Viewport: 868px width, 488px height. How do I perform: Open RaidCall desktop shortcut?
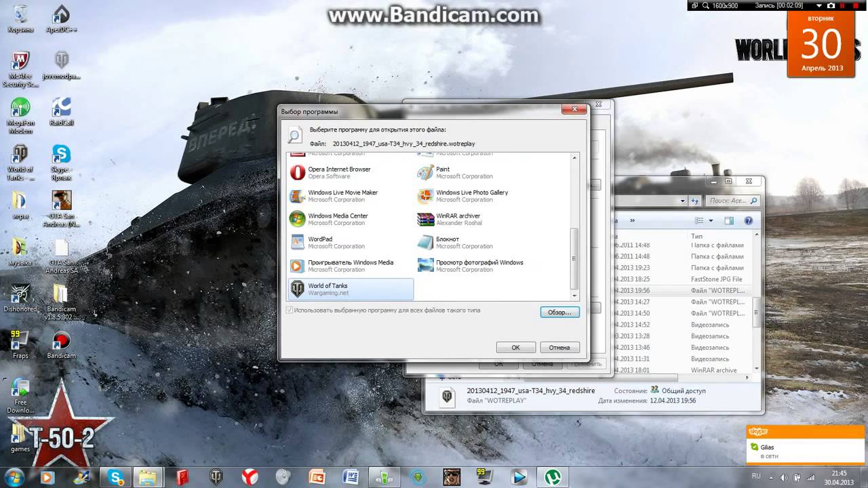click(61, 112)
